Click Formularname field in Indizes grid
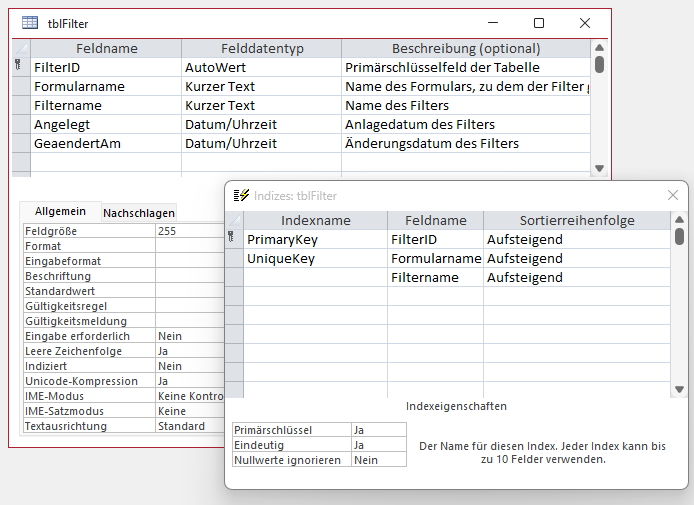The height and width of the screenshot is (505, 694). (x=436, y=258)
